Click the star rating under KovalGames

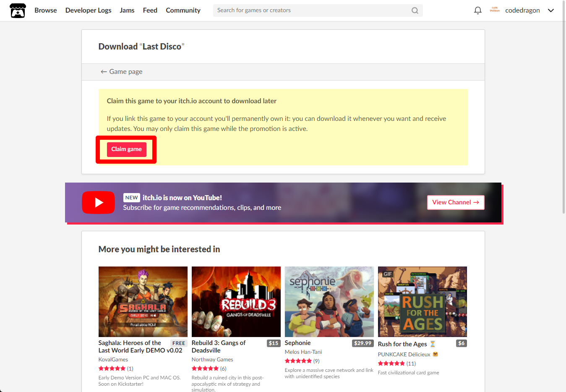(x=112, y=368)
